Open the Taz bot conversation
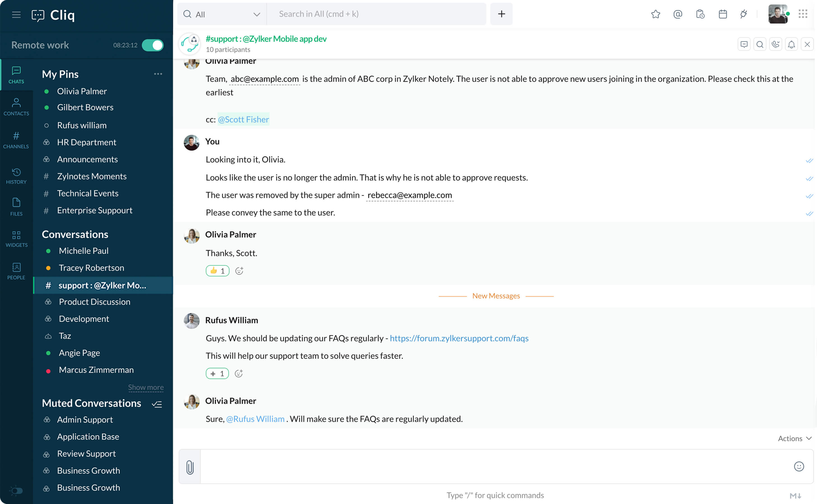 (65, 336)
